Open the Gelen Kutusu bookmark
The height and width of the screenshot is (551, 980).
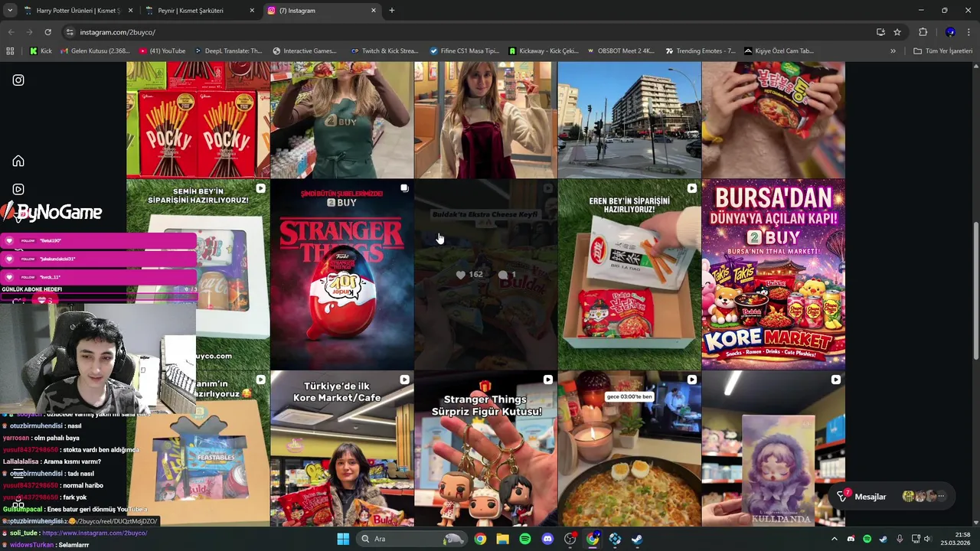93,51
